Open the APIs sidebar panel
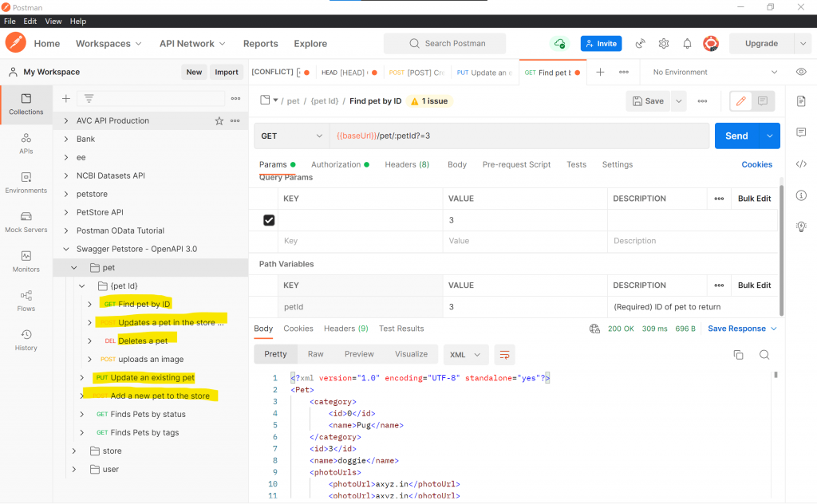 26,144
